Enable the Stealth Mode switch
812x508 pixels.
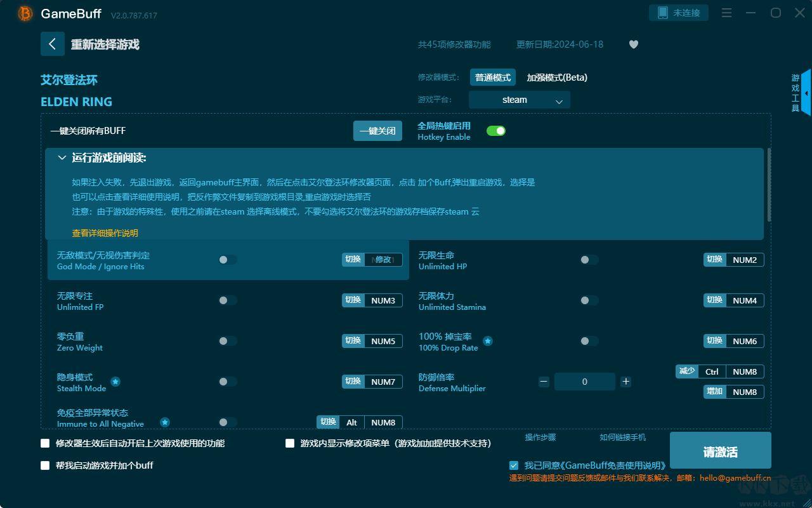click(x=228, y=382)
